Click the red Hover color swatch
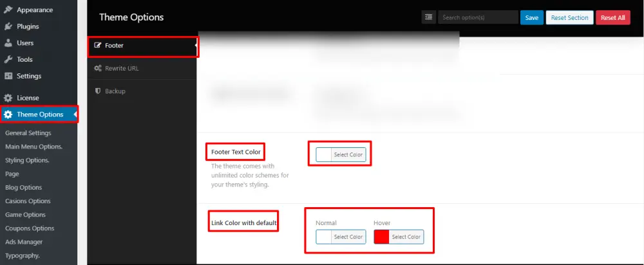This screenshot has height=265, width=644. coord(381,237)
